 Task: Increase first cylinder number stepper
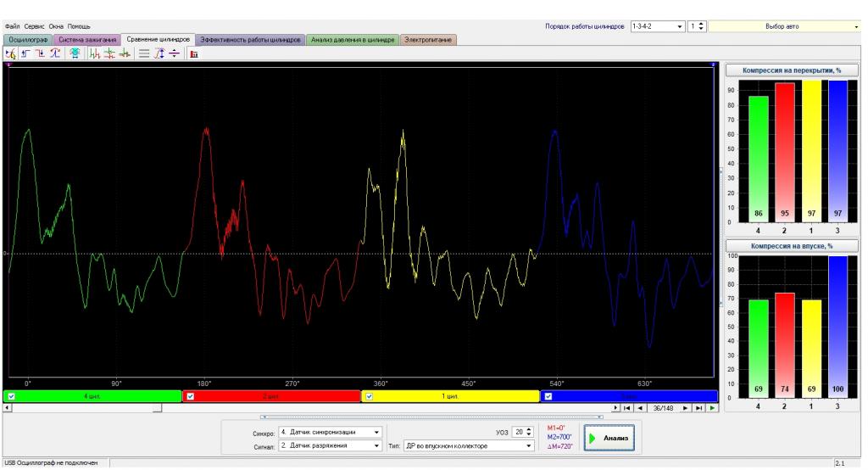pyautogui.click(x=701, y=23)
